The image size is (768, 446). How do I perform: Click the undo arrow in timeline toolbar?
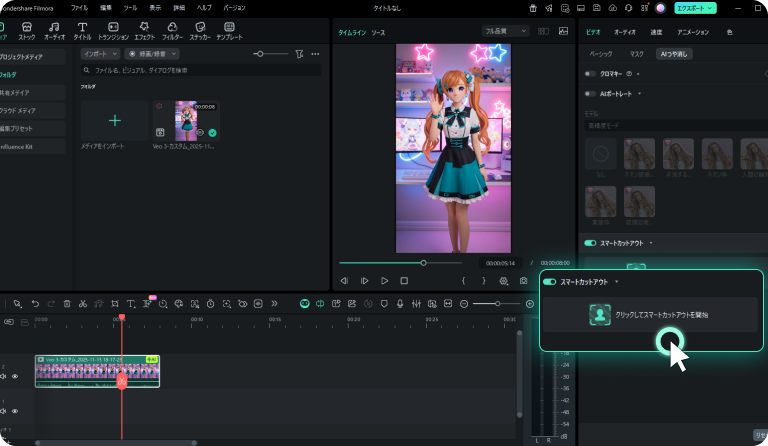pos(35,303)
